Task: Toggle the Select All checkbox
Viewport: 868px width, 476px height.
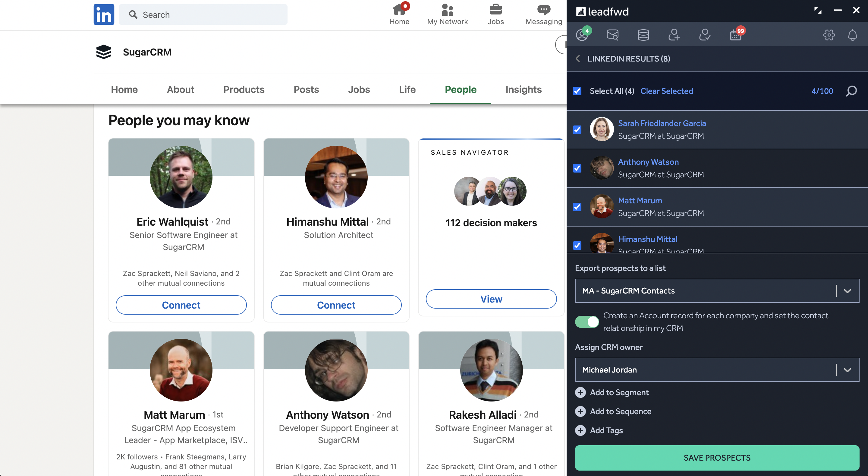Action: tap(577, 91)
